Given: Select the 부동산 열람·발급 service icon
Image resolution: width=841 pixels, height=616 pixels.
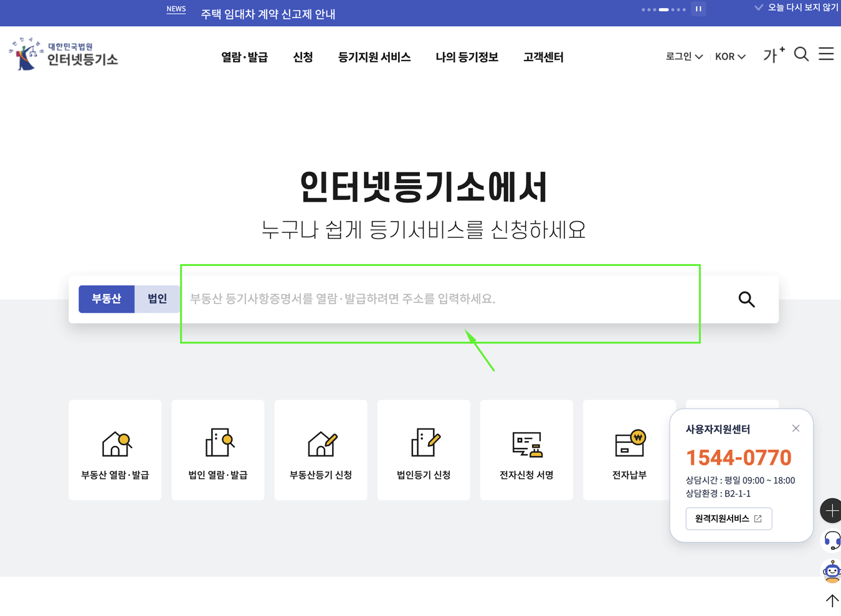Looking at the screenshot, I should [x=115, y=443].
